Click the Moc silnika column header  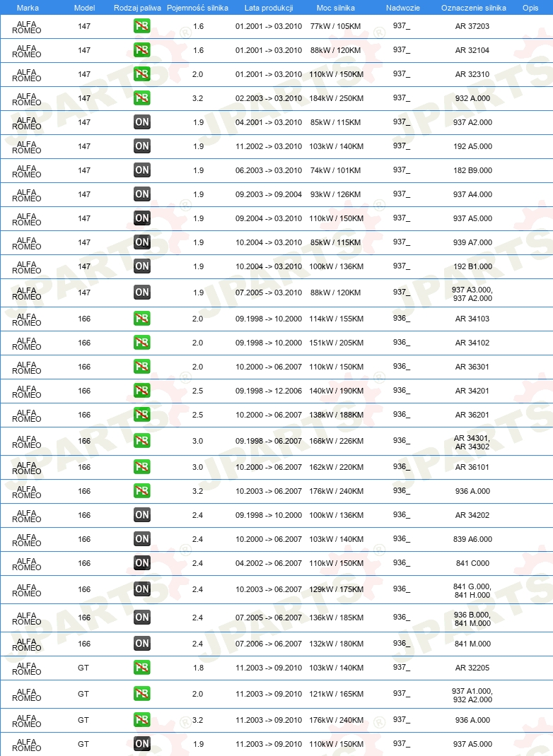(336, 8)
